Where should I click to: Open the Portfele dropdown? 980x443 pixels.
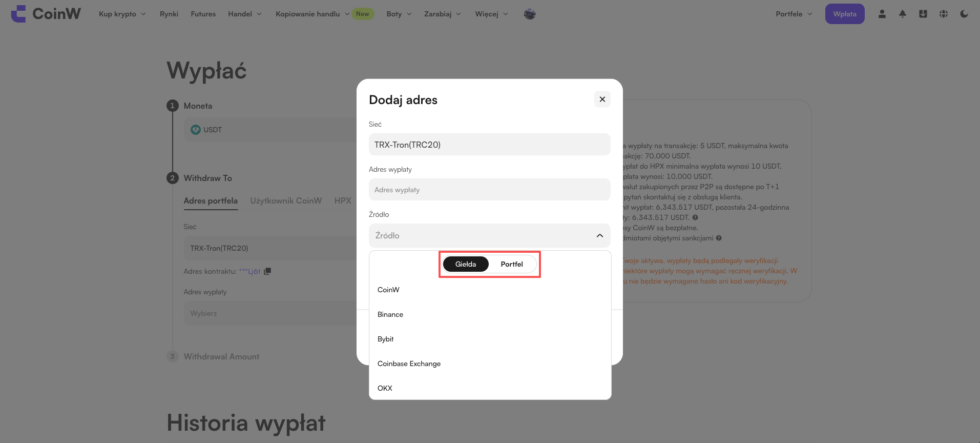point(794,14)
